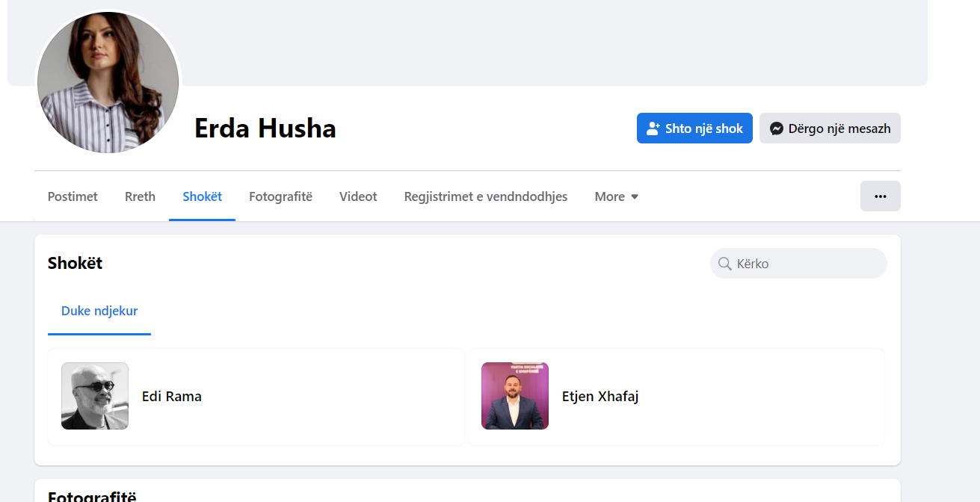Click Etjen Xhafaj's profile photo
Viewport: 980px width, 502px height.
(x=514, y=396)
